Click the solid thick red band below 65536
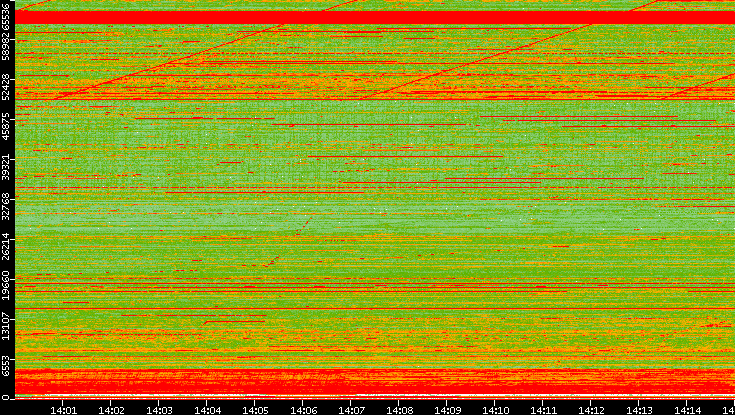This screenshot has width=735, height=415. tap(375, 17)
